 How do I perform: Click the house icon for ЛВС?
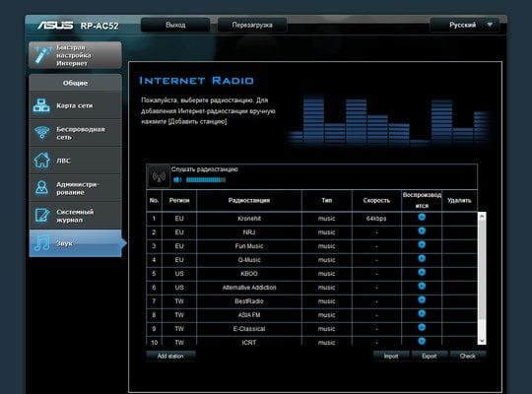[41, 161]
